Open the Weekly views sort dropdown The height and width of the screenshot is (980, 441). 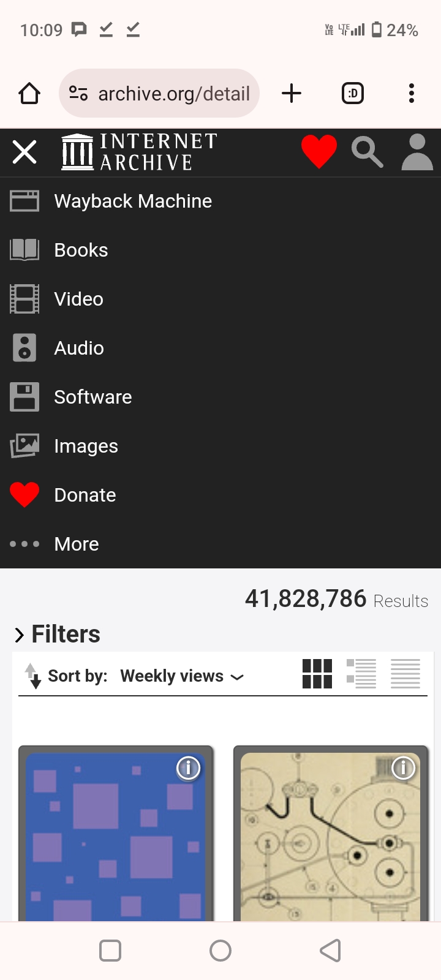tap(182, 676)
